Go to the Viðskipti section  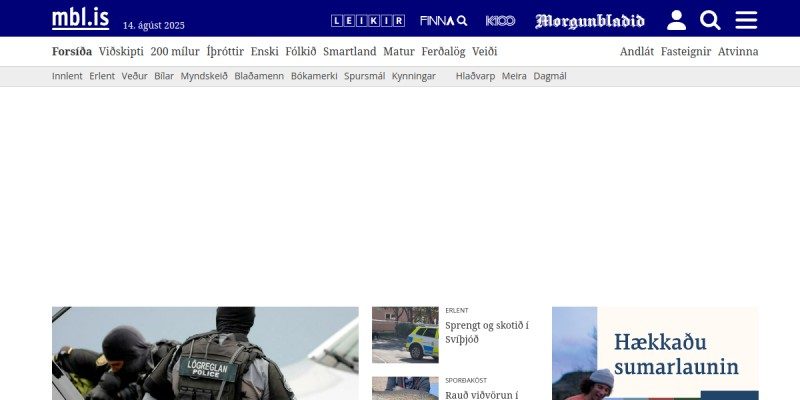coord(121,52)
